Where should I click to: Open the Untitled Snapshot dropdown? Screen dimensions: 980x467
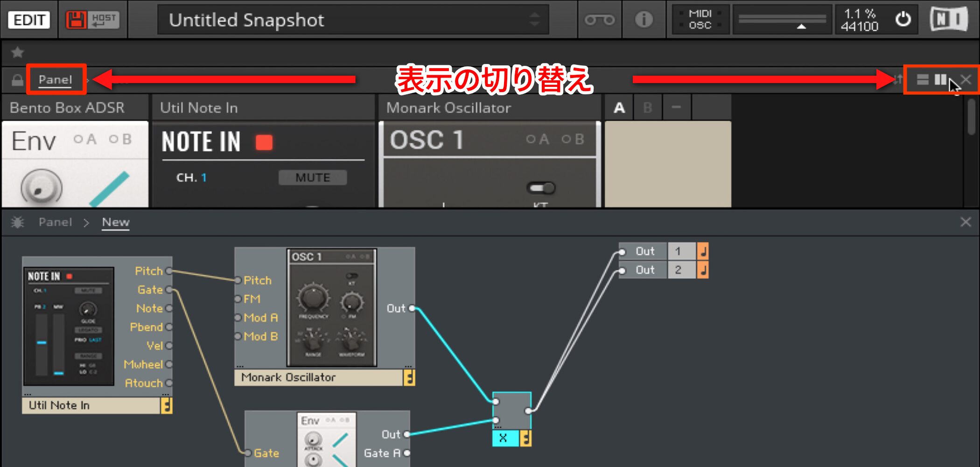(353, 20)
